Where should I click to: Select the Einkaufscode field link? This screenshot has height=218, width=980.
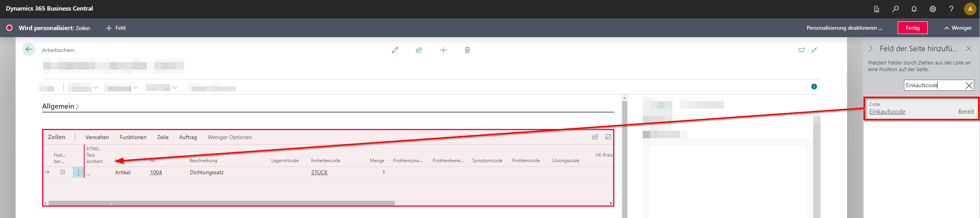(x=887, y=112)
